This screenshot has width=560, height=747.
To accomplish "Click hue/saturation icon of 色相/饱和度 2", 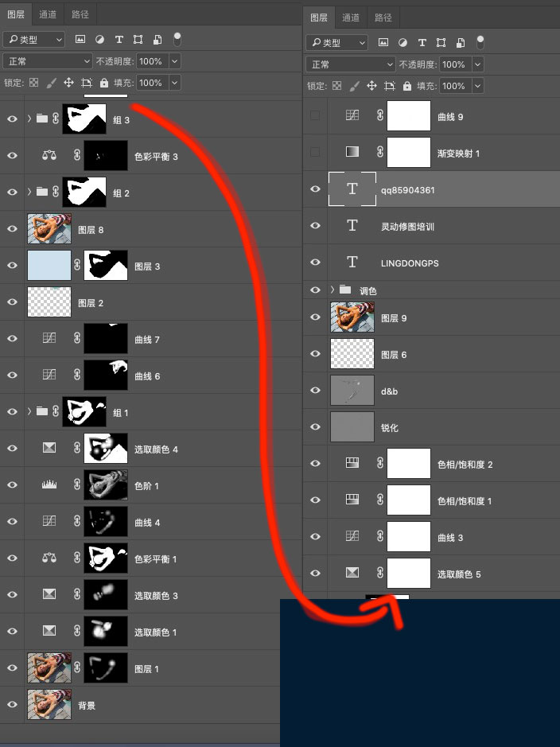I will 352,462.
